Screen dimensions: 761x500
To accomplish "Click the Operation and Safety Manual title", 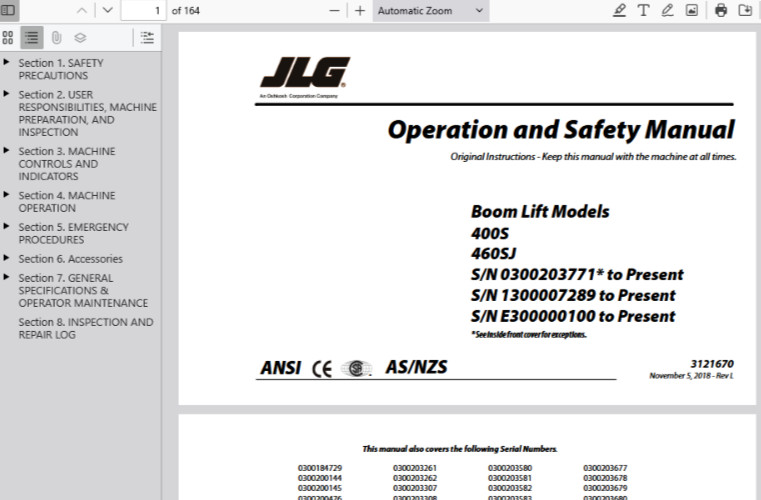I will [561, 130].
